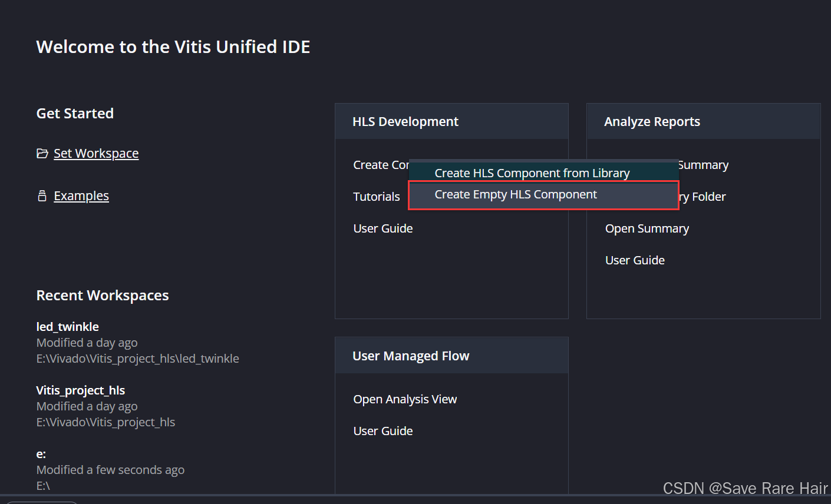Open the Examples link

tap(81, 196)
